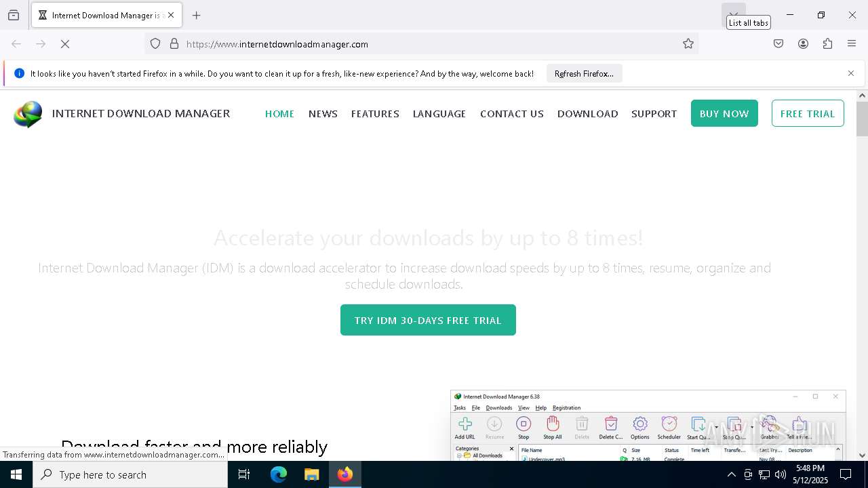Go to the CONTACT US page
The width and height of the screenshot is (868, 488).
point(512,114)
